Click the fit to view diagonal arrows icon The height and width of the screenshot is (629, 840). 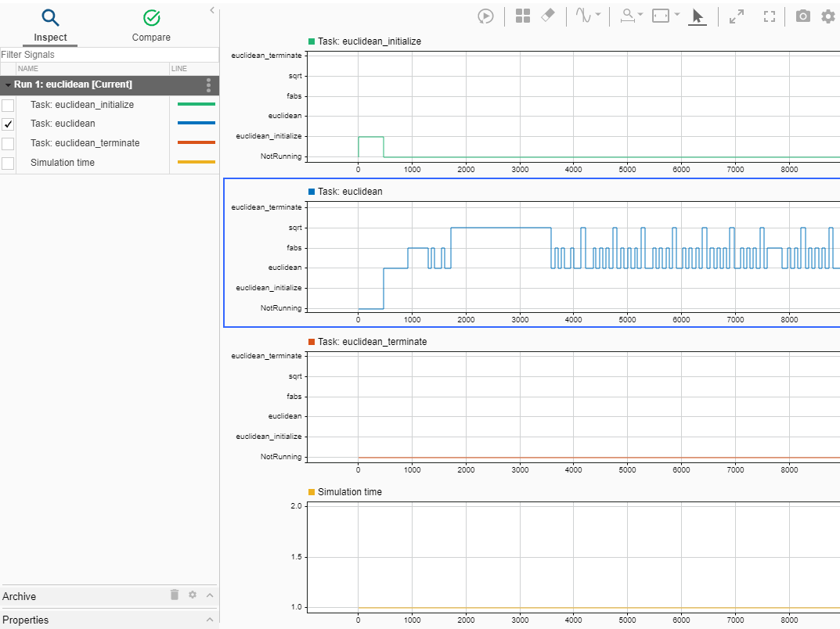tap(736, 16)
